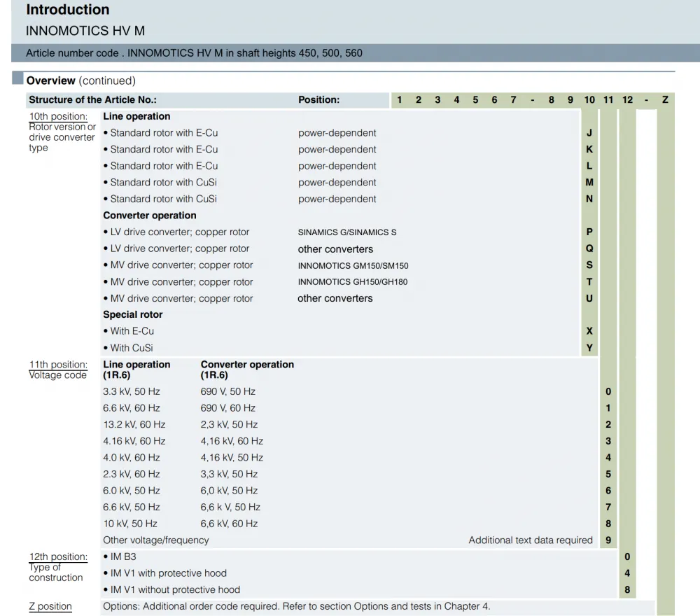This screenshot has height=616, width=700.
Task: Click position header number '12'
Action: (627, 100)
